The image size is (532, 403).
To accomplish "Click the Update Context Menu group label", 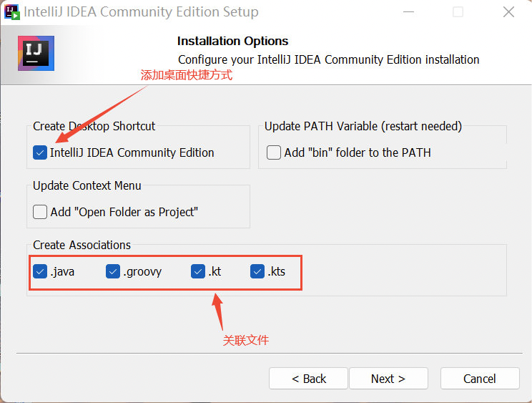I will point(87,185).
